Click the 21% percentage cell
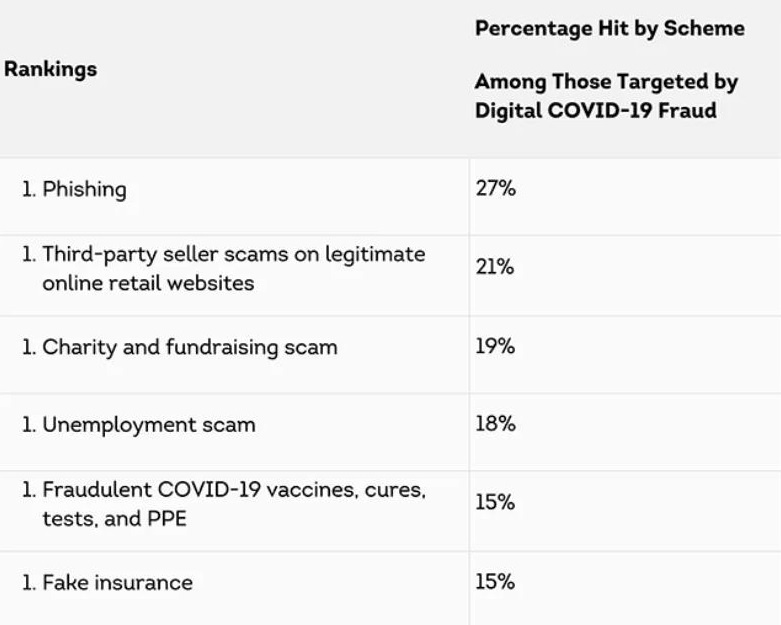The height and width of the screenshot is (625, 781). point(494,267)
